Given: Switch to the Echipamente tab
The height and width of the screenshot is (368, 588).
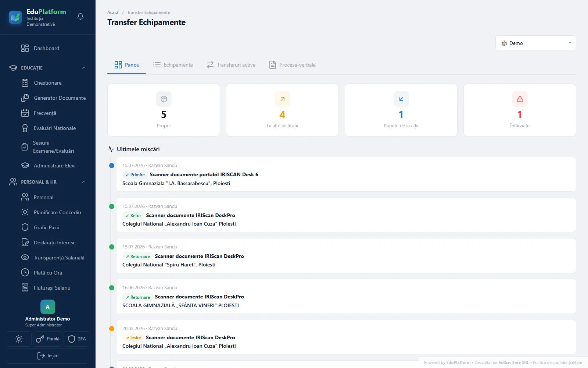Looking at the screenshot, I should [x=173, y=65].
